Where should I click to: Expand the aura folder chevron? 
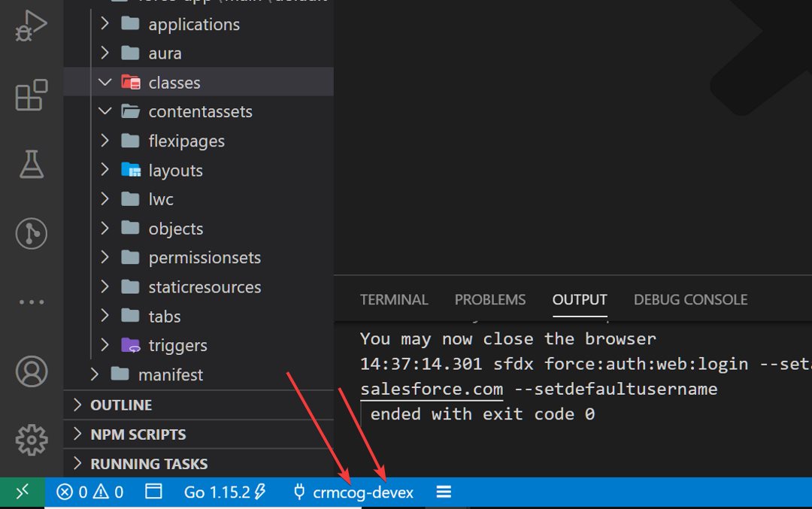[105, 53]
